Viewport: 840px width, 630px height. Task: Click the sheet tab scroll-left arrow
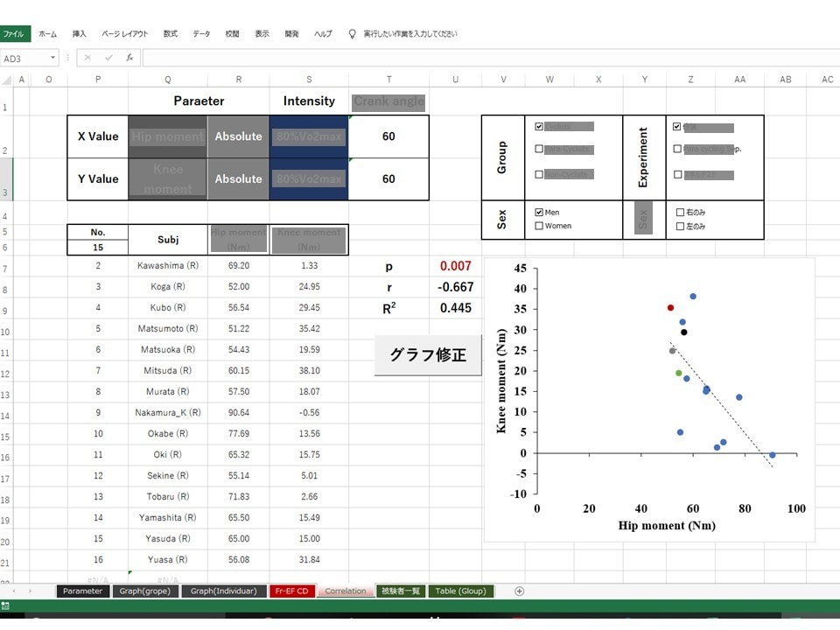pyautogui.click(x=14, y=591)
